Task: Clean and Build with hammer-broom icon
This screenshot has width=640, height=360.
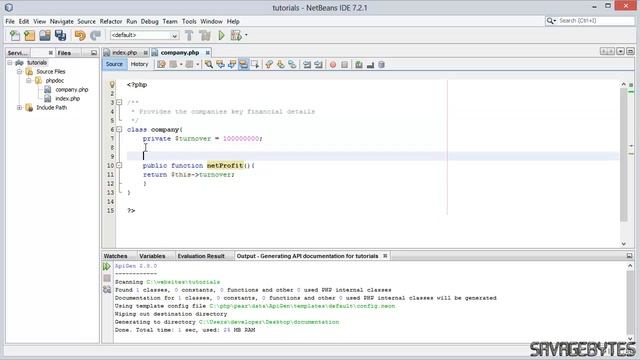Action: pyautogui.click(x=205, y=36)
